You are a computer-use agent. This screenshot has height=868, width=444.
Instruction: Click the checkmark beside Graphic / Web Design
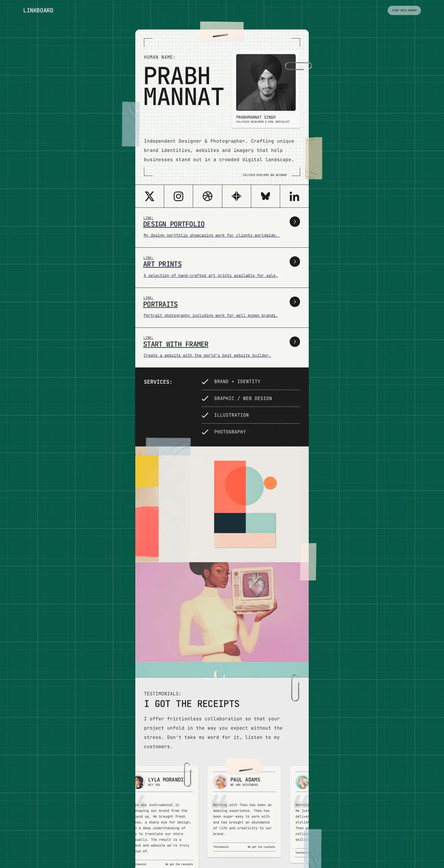tap(205, 398)
